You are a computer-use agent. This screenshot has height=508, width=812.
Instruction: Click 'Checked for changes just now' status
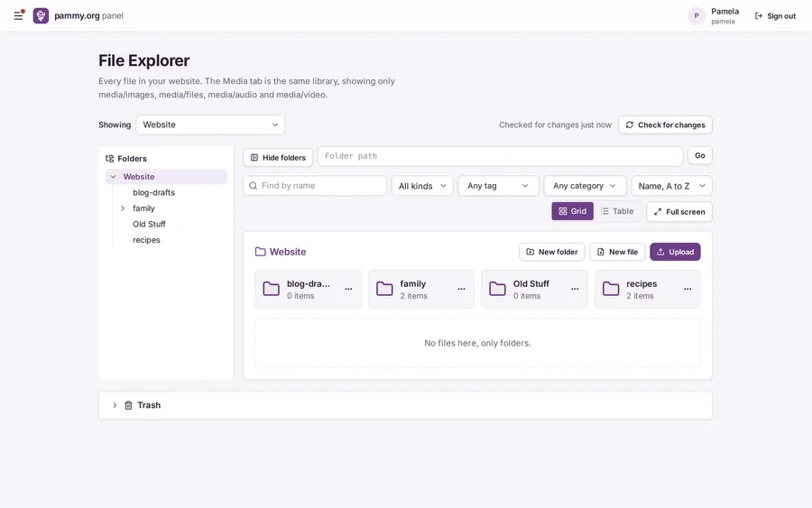click(555, 125)
